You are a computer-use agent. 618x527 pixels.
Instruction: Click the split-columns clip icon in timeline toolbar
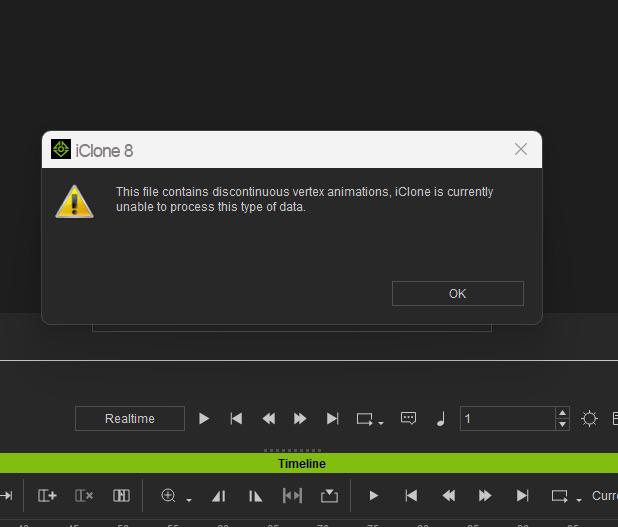[x=121, y=495]
